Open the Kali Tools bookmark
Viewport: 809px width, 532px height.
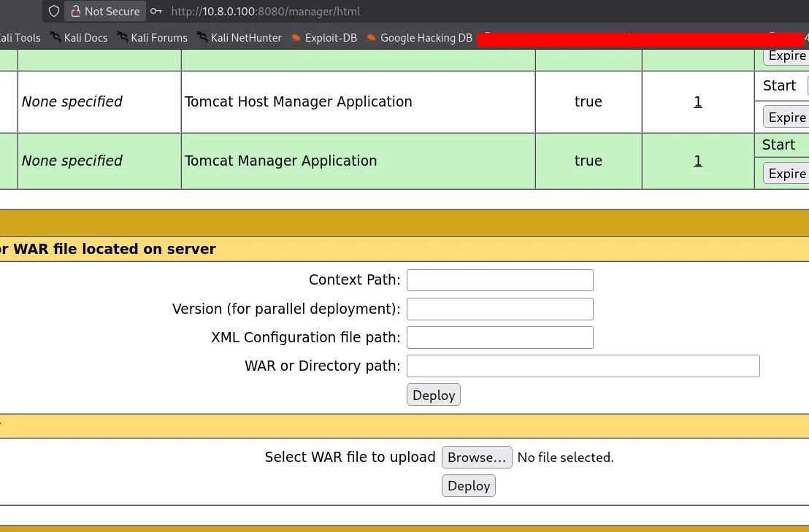pyautogui.click(x=20, y=38)
